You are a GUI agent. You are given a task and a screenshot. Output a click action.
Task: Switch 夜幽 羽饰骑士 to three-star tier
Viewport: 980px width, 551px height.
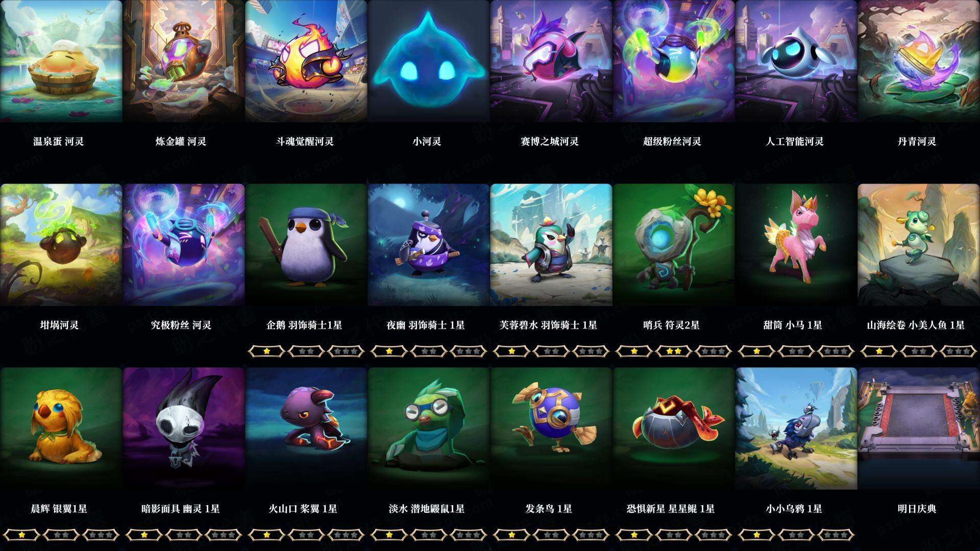coord(469,352)
